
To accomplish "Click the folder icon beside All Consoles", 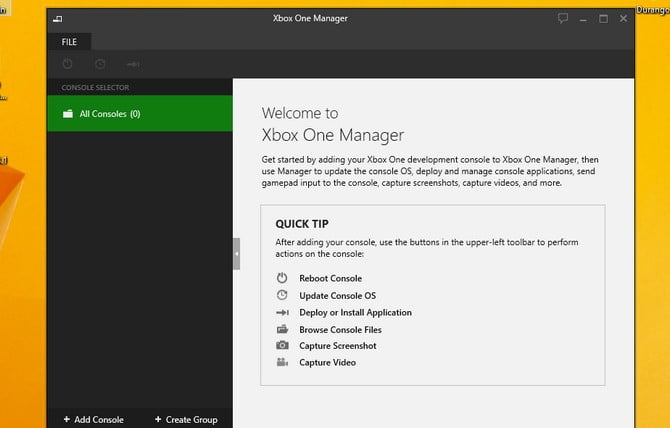I will pyautogui.click(x=68, y=114).
